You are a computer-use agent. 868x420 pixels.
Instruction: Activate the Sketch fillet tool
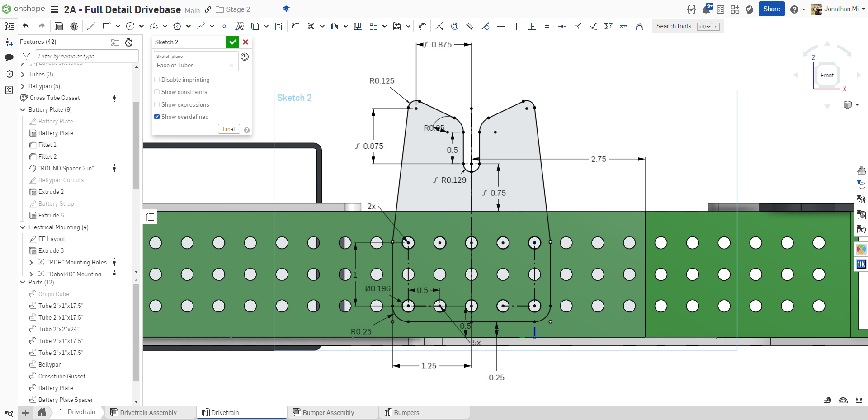tap(295, 26)
